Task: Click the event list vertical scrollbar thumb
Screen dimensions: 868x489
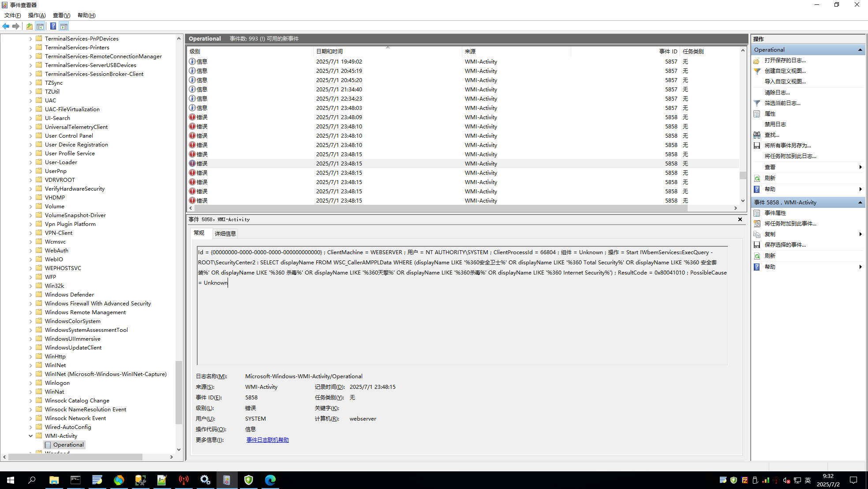Action: tap(743, 175)
